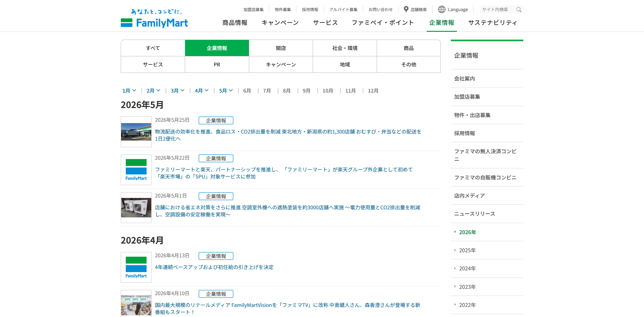Open the アルバイト募集 header link
The width and height of the screenshot is (644, 317).
click(343, 10)
